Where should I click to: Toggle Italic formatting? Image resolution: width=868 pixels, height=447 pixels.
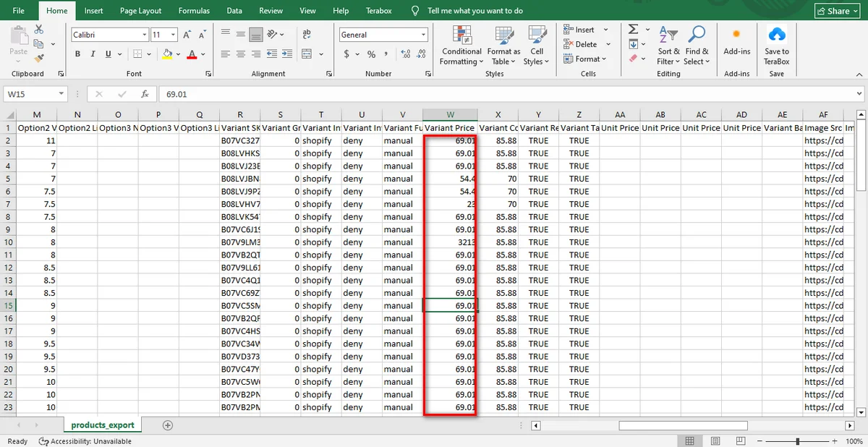[93, 54]
